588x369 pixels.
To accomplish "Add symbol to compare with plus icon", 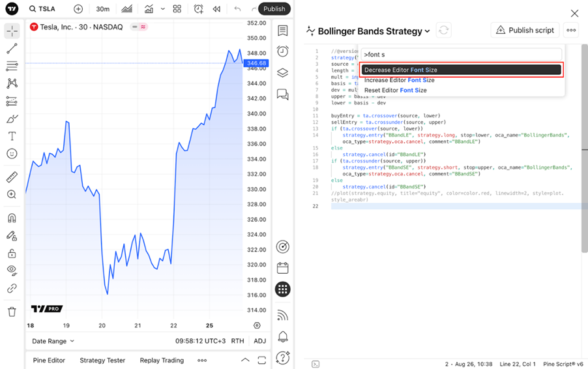I will pyautogui.click(x=78, y=8).
